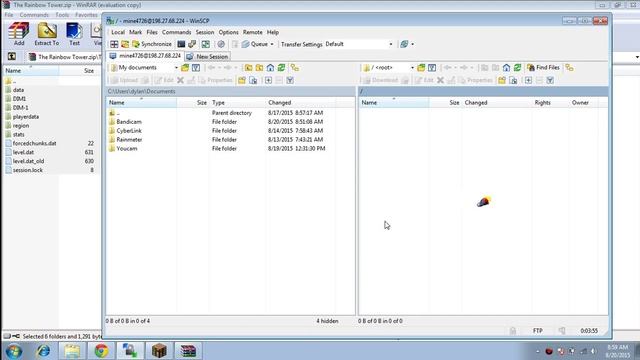Click the local home directory icon

(270, 68)
